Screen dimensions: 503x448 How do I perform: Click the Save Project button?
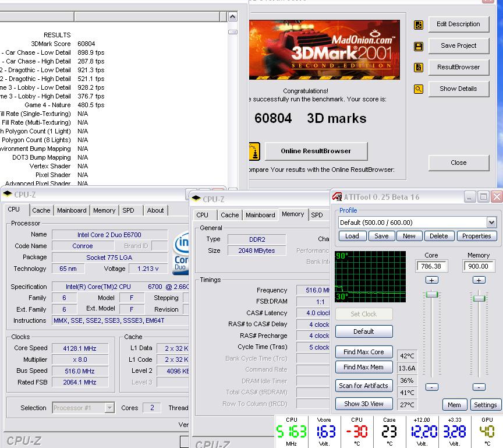click(x=458, y=45)
